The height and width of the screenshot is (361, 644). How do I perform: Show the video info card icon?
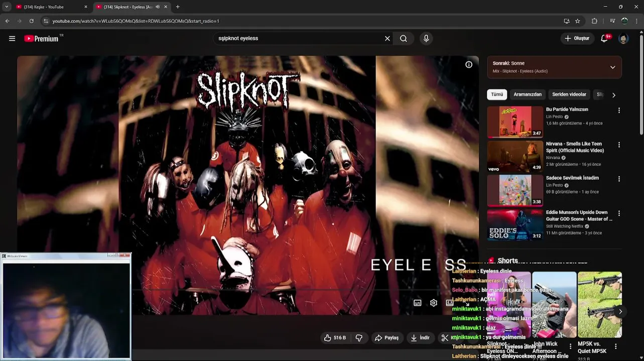469,65
